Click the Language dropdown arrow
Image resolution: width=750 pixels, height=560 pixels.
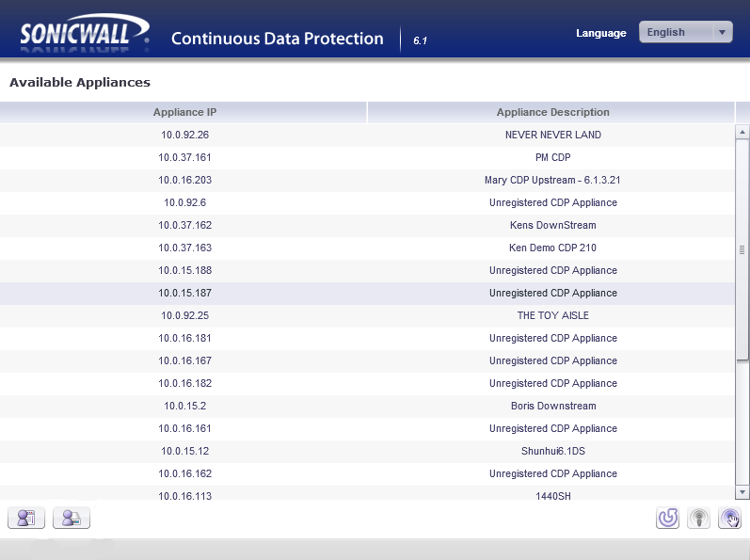click(722, 32)
